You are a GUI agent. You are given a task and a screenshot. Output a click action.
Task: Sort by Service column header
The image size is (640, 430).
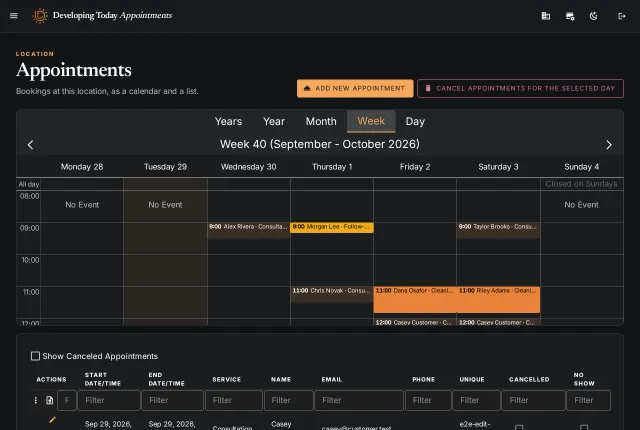[227, 379]
